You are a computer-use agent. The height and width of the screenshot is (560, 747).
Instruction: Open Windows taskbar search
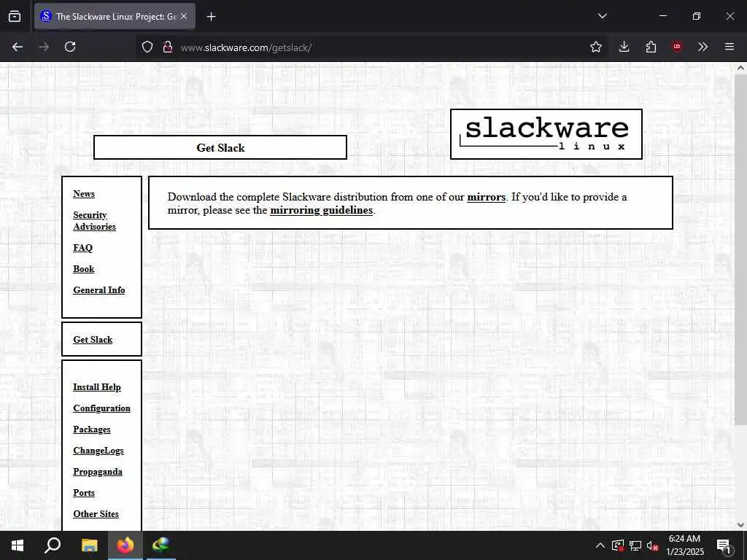tap(53, 545)
